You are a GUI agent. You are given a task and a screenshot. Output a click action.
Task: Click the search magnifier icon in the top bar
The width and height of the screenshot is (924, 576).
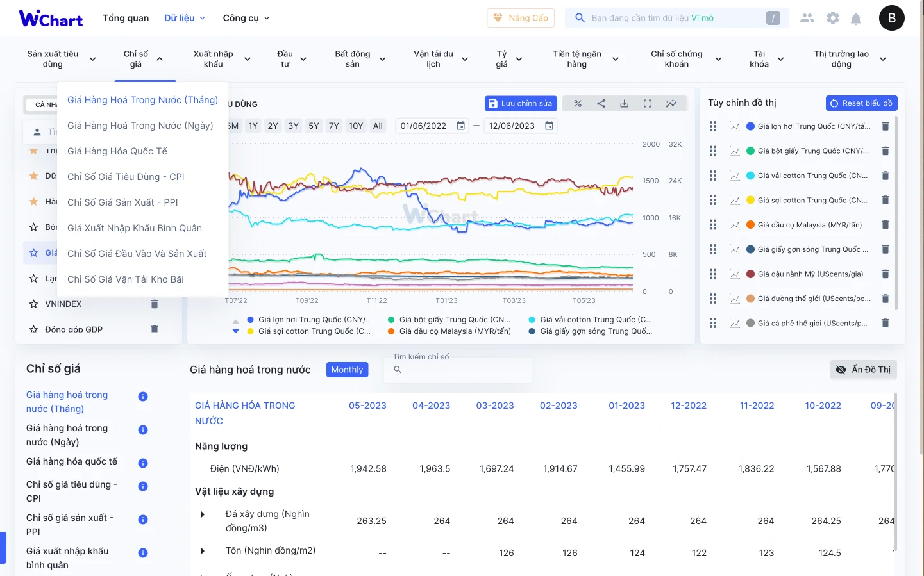coord(580,18)
